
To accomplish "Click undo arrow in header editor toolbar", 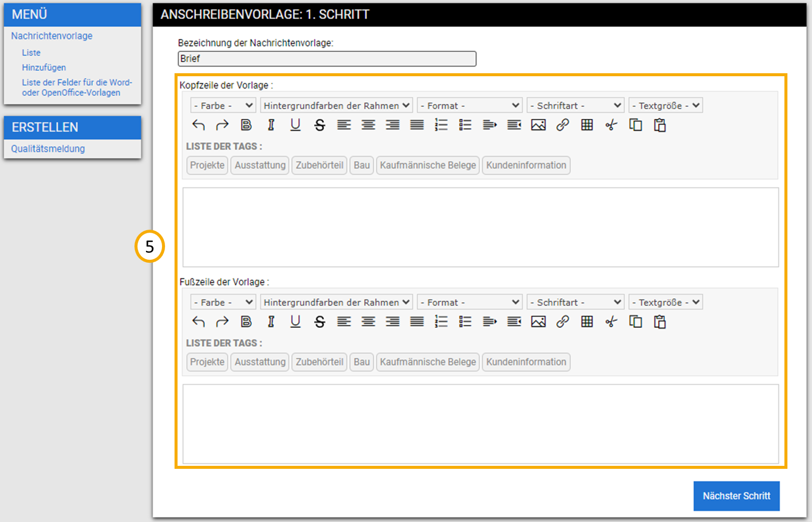I will tap(199, 125).
